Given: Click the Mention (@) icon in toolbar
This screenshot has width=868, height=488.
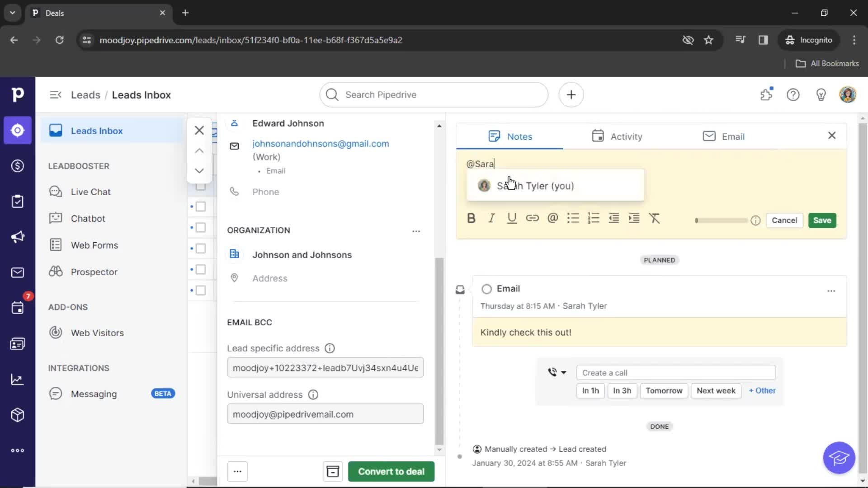Looking at the screenshot, I should click(x=552, y=217).
